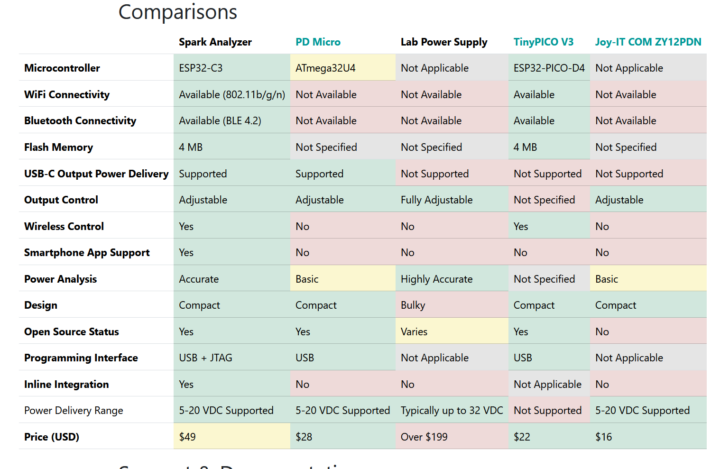Viewport: 720px width, 469px height.
Task: Select the Available (802.11b/g/n) cell
Action: 232,95
